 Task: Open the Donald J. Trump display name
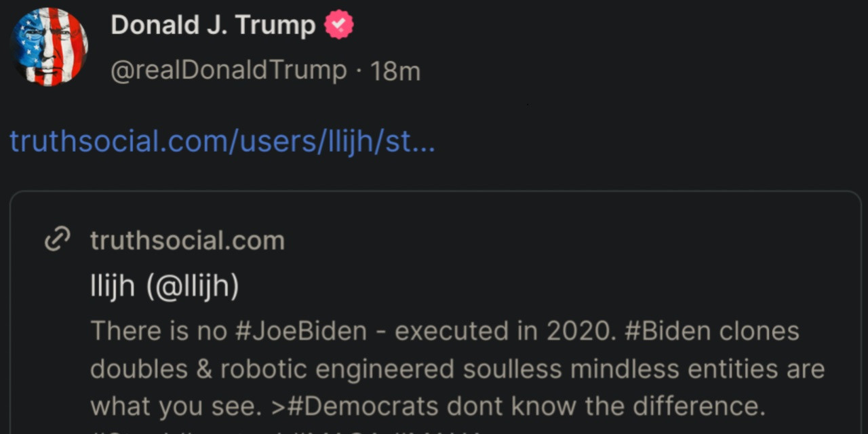click(x=213, y=26)
